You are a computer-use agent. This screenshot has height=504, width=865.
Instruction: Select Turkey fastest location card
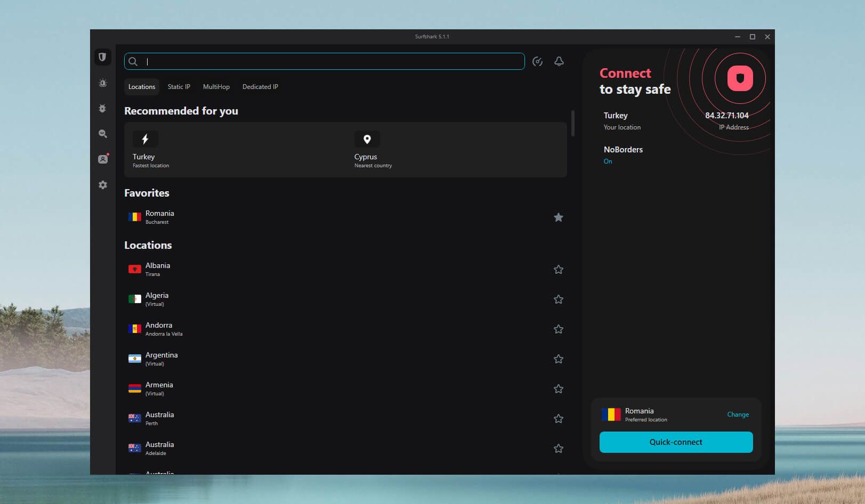tap(235, 150)
